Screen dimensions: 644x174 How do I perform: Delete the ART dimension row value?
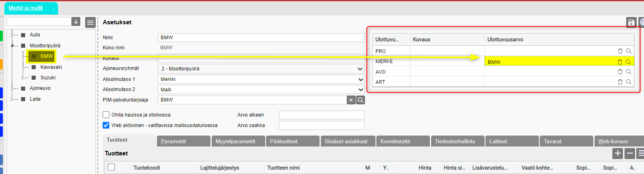[x=620, y=82]
